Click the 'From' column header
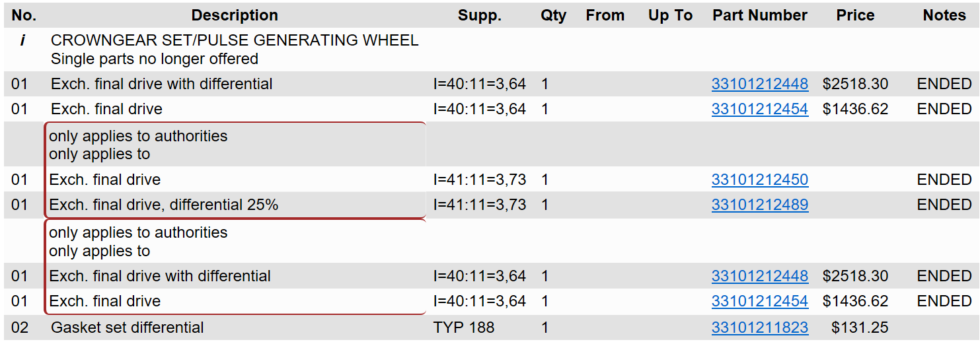Image resolution: width=980 pixels, height=344 pixels. coord(605,15)
